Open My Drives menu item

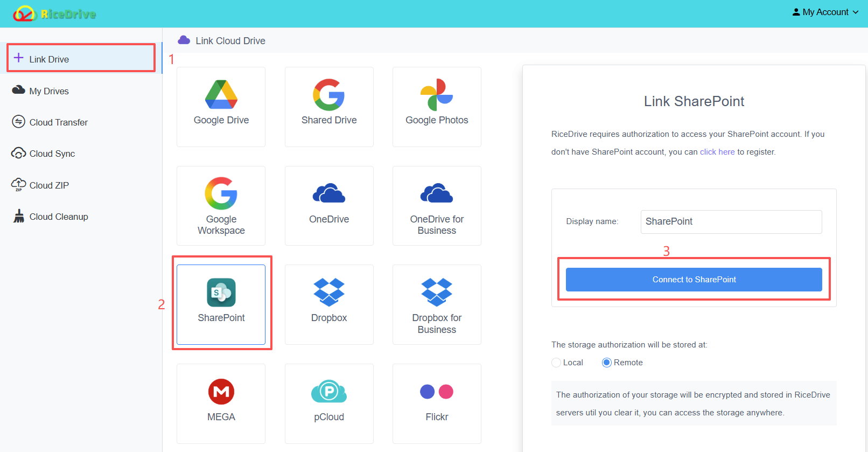[81, 91]
